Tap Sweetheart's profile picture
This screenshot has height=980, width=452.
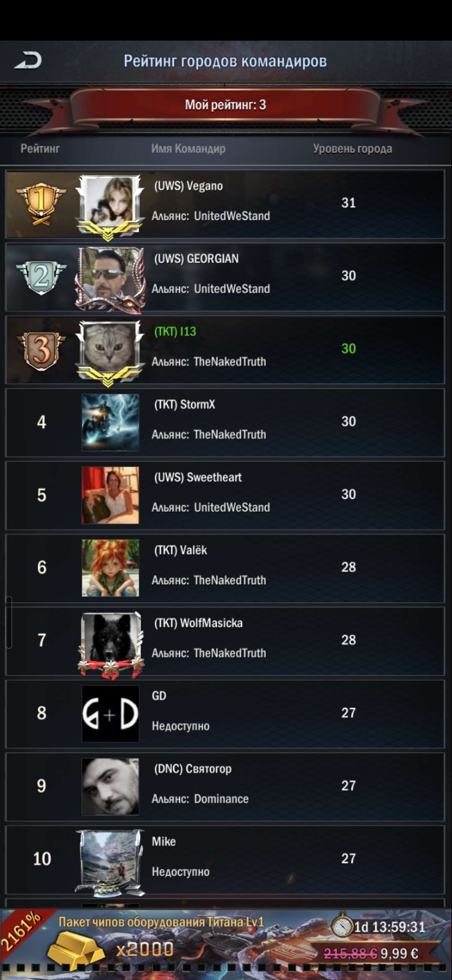110,495
